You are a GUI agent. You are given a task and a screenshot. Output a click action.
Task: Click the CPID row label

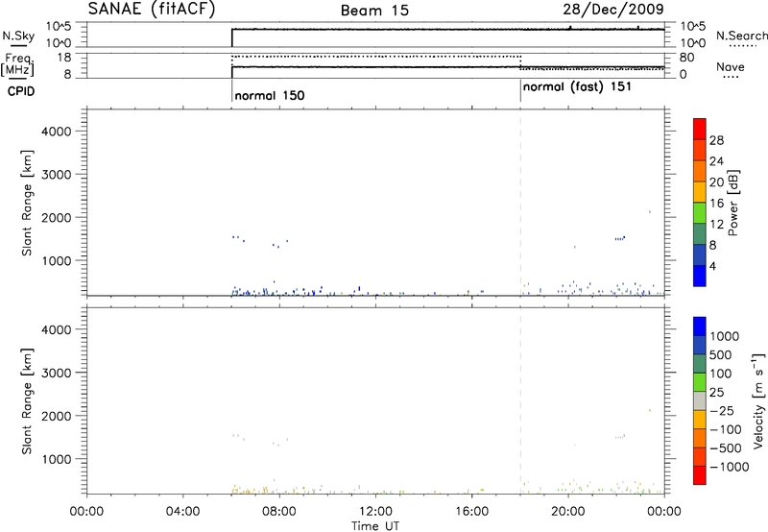[20, 91]
